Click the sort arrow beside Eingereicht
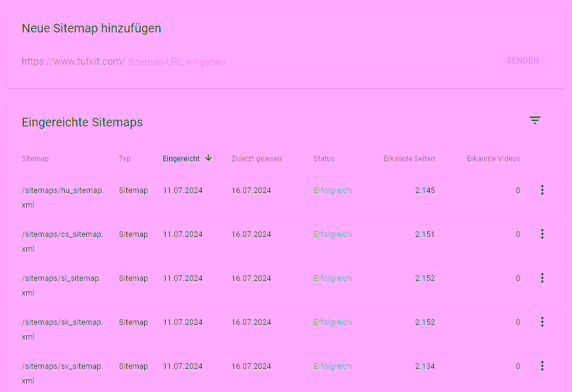The width and height of the screenshot is (572, 392). pos(208,158)
